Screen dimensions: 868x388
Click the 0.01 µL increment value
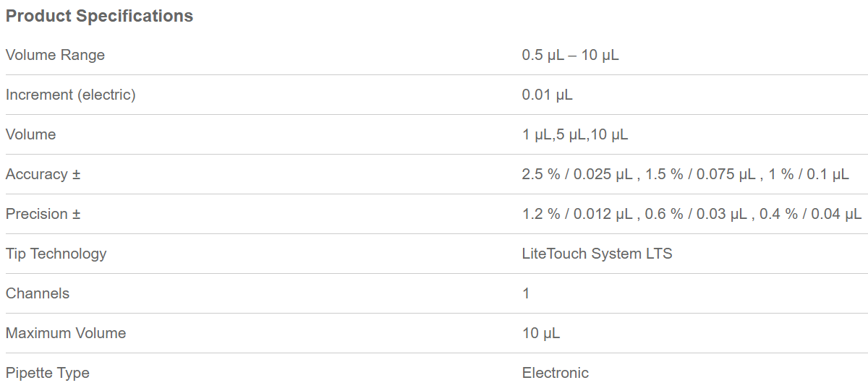tap(547, 95)
